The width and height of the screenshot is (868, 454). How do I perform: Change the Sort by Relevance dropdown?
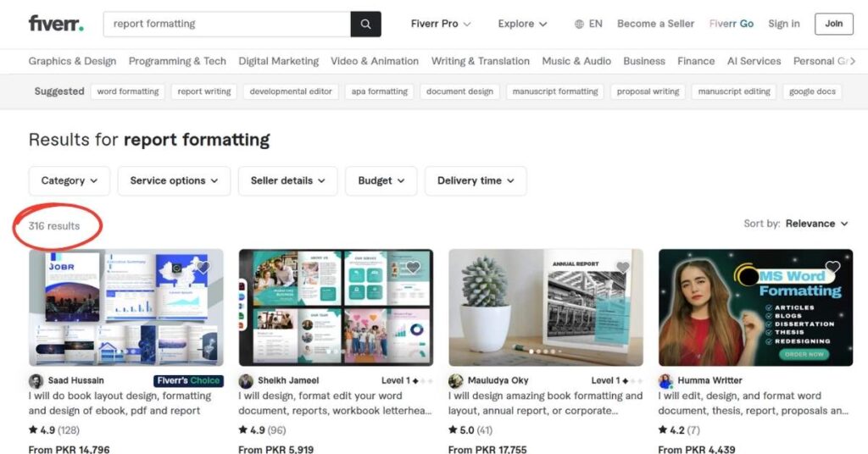click(x=816, y=224)
